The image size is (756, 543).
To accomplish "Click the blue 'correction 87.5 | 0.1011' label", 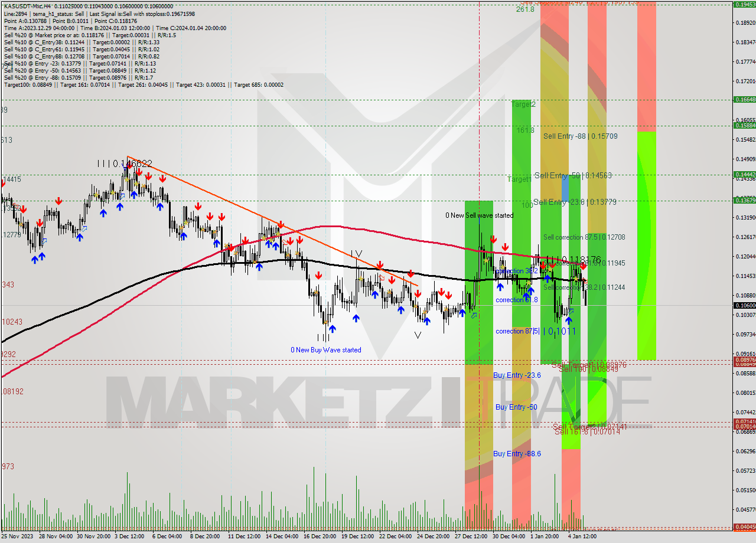I will pyautogui.click(x=535, y=331).
